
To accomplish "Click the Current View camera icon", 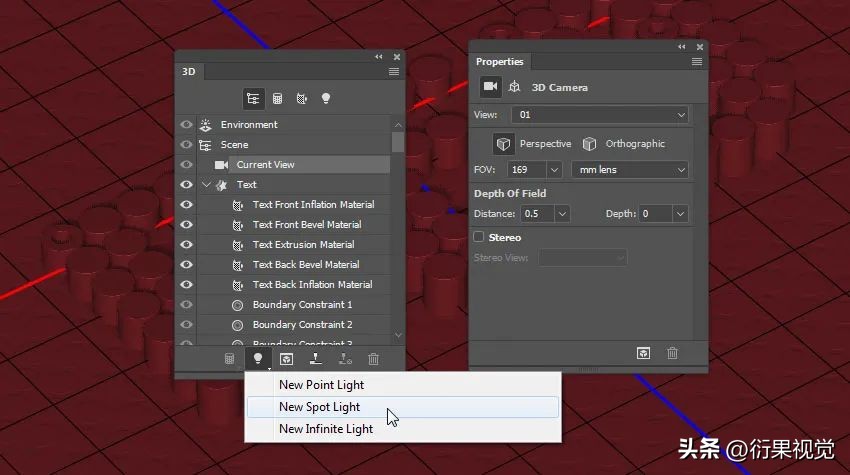I will [221, 165].
